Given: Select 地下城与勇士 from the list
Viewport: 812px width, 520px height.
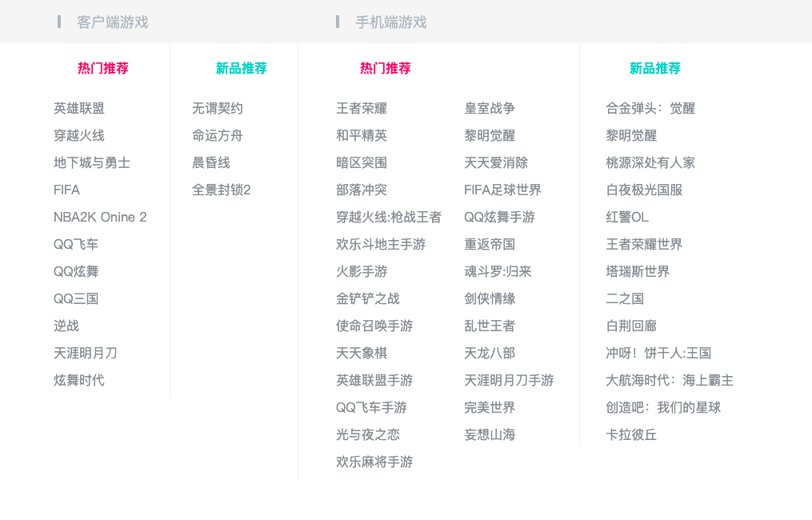Looking at the screenshot, I should coord(92,162).
